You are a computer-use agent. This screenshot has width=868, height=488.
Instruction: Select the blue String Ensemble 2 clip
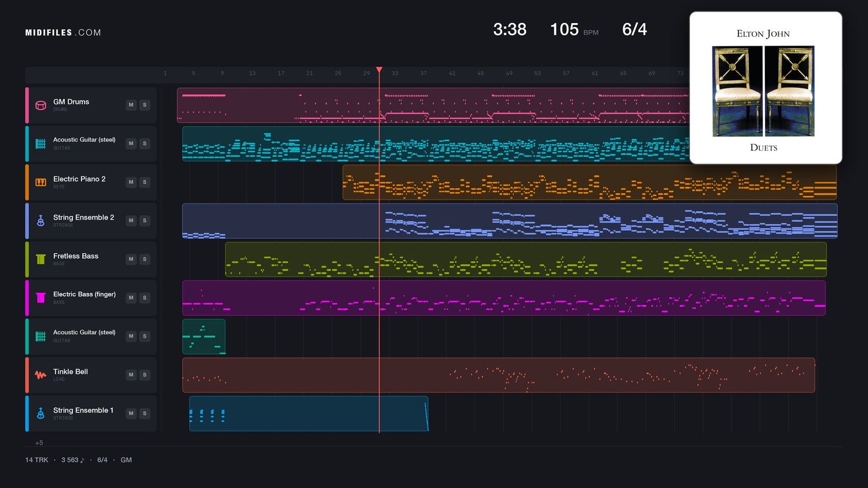click(510, 221)
